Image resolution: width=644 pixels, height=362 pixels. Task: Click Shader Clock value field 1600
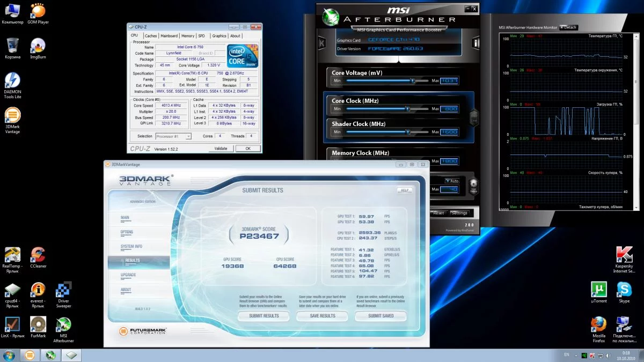click(x=449, y=132)
